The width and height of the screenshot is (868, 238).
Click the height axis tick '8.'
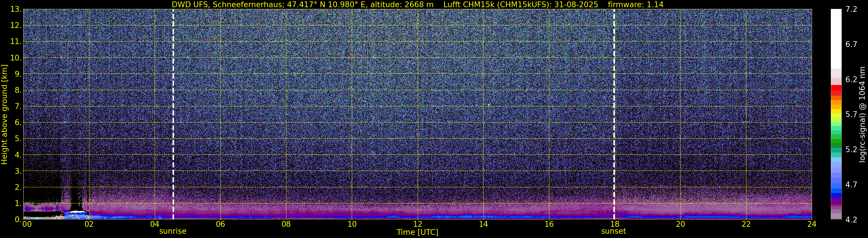(18, 90)
